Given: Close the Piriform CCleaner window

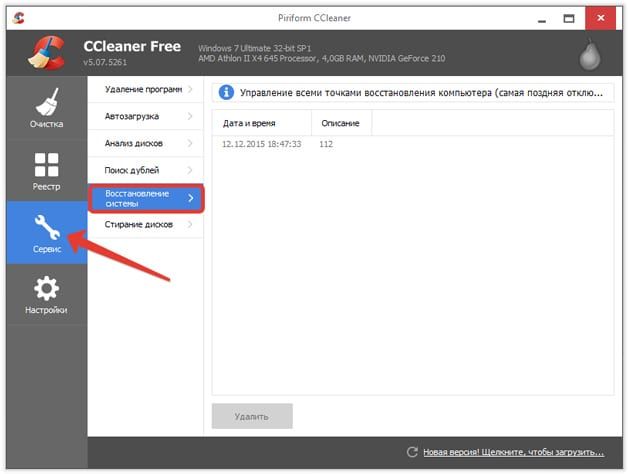Looking at the screenshot, I should (600, 18).
